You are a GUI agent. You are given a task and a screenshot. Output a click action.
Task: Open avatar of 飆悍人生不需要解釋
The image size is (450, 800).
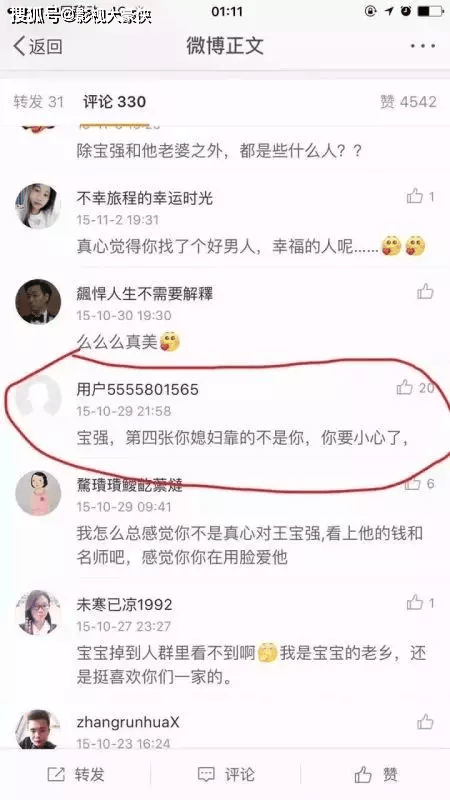(x=38, y=302)
